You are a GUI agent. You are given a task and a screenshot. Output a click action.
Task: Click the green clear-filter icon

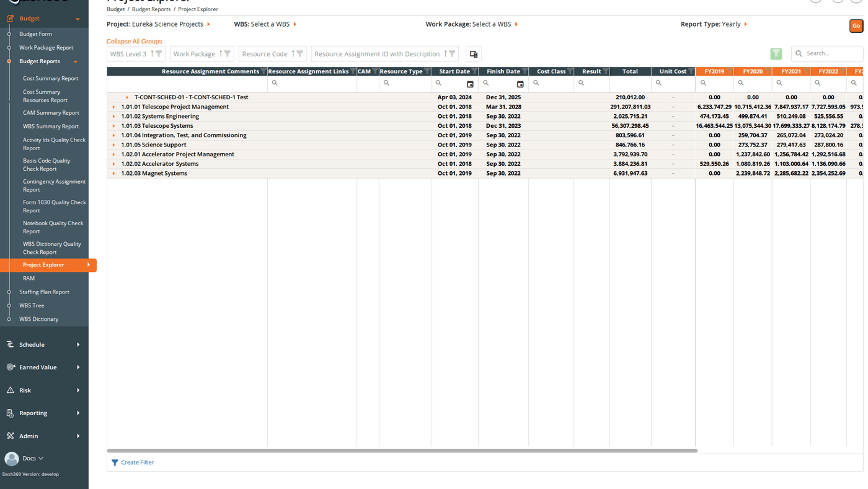pos(776,54)
